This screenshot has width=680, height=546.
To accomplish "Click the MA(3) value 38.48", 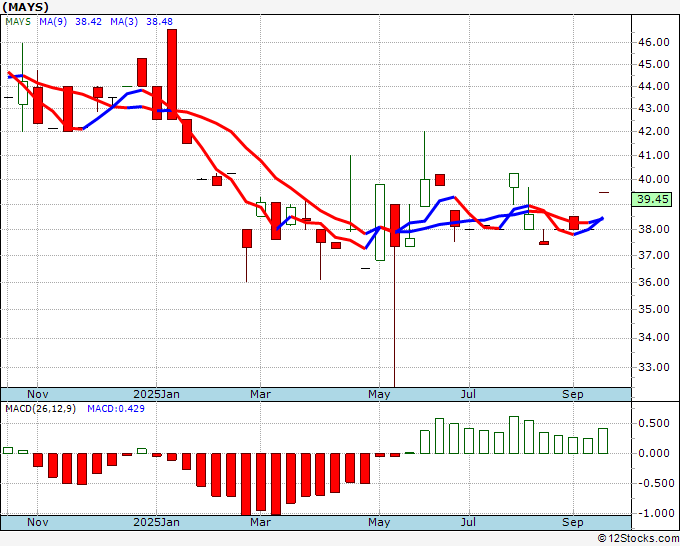I will tap(159, 22).
